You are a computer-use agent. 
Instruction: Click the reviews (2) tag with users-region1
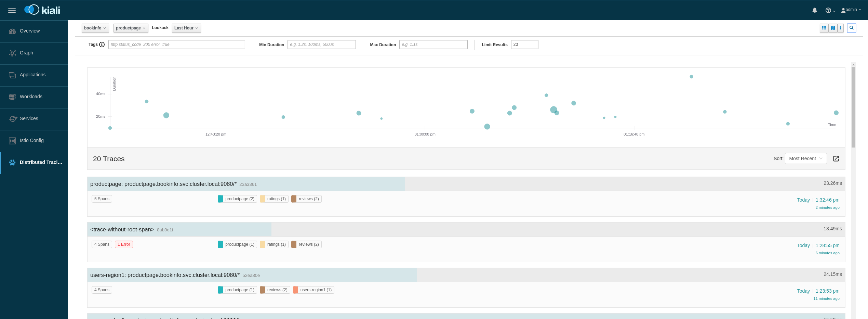tap(275, 290)
